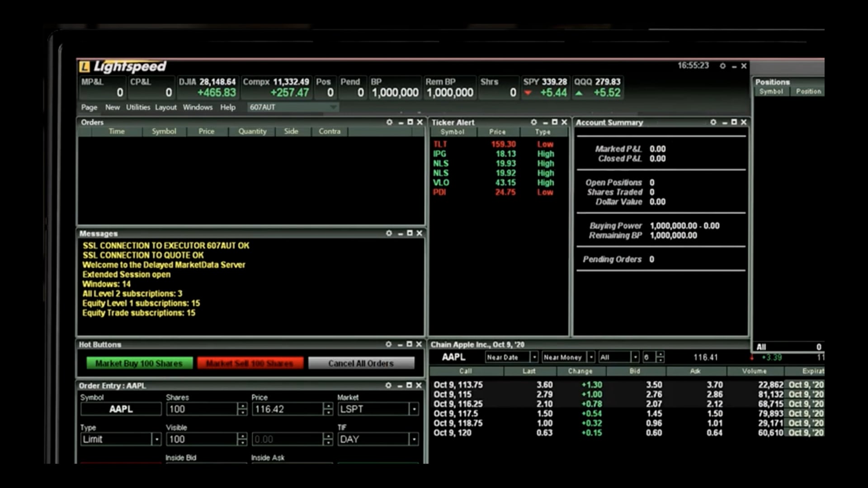868x488 pixels.
Task: Expand the Type Limit dropdown
Action: (156, 439)
